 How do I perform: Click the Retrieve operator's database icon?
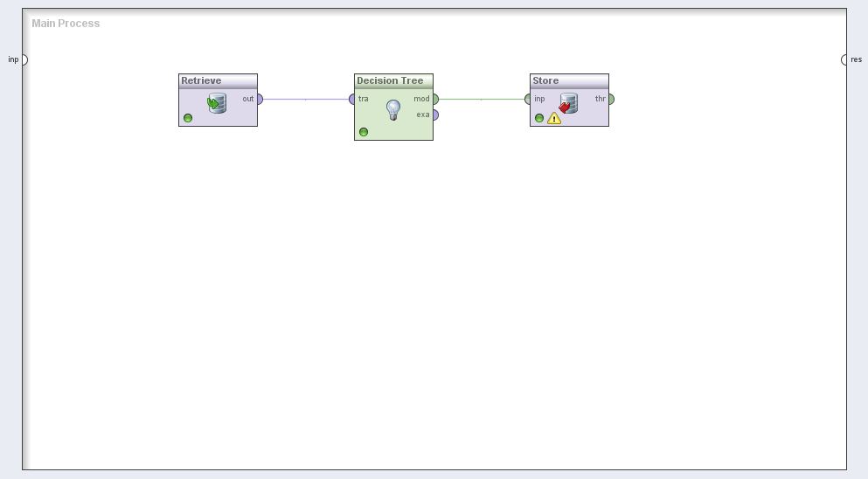217,105
